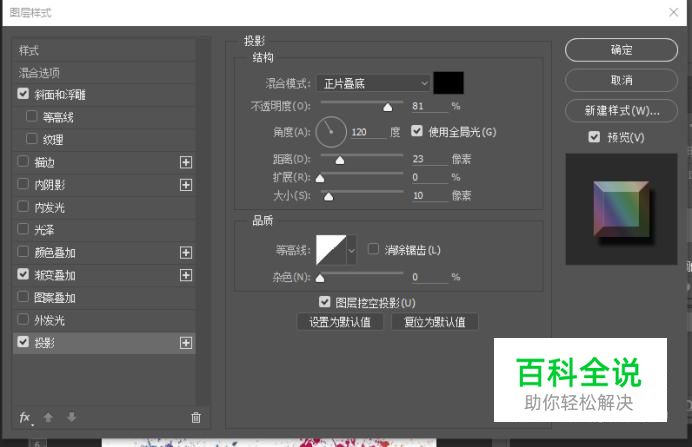692x447 pixels.
Task: Enable the 等高线 sub-effect checkbox
Action: point(31,116)
